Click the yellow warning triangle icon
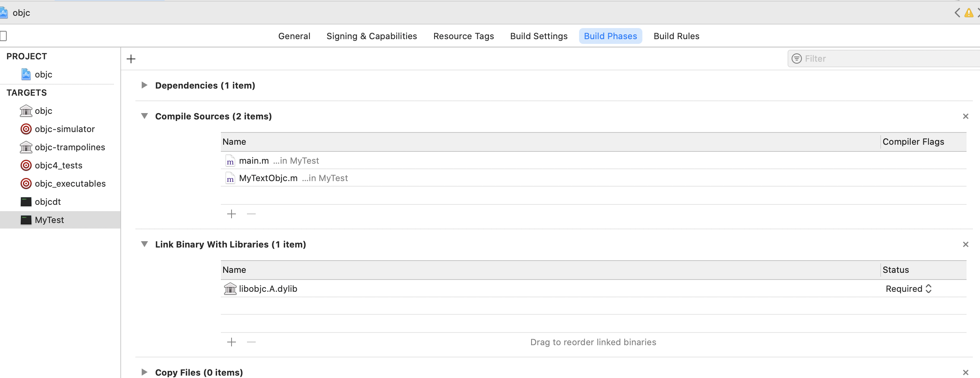This screenshot has height=378, width=980. [969, 13]
